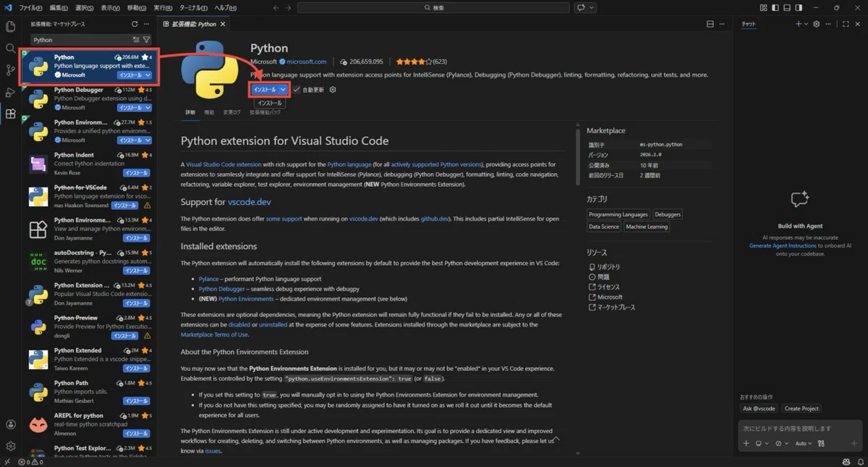
Task: Open notifications bell in status bar
Action: (859, 462)
